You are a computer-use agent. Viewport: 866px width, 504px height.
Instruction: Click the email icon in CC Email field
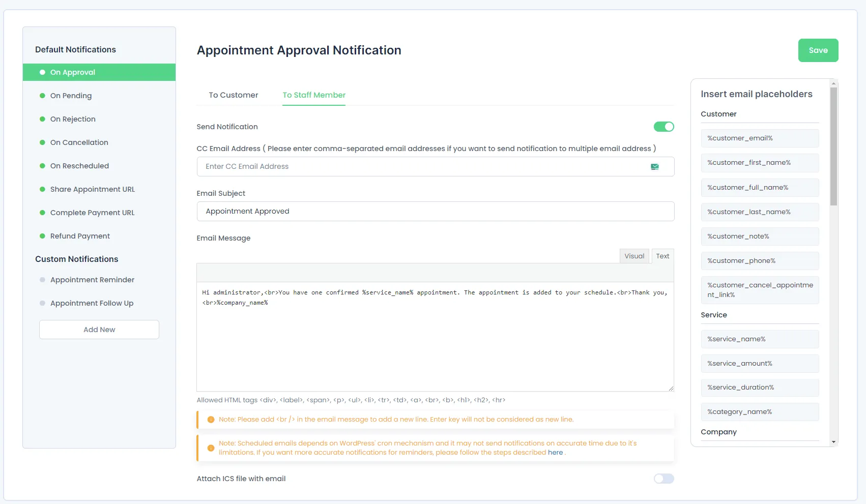tap(655, 167)
